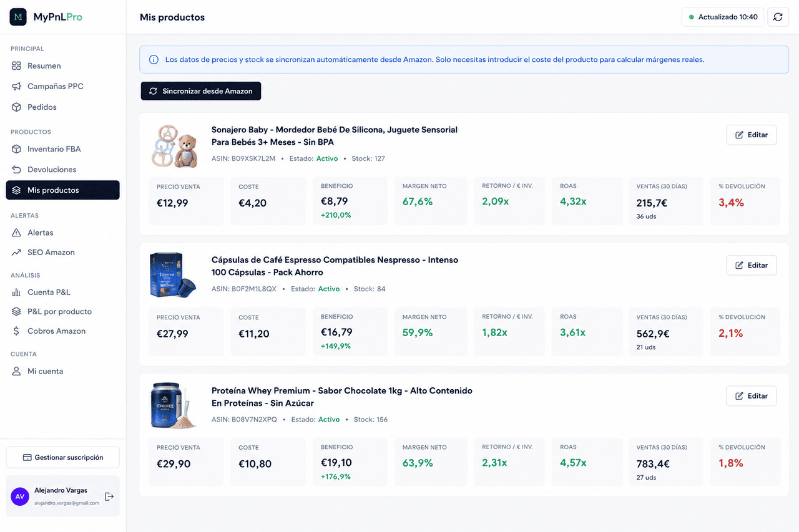Click the 1,8% return rate
This screenshot has width=799, height=532.
[x=731, y=463]
